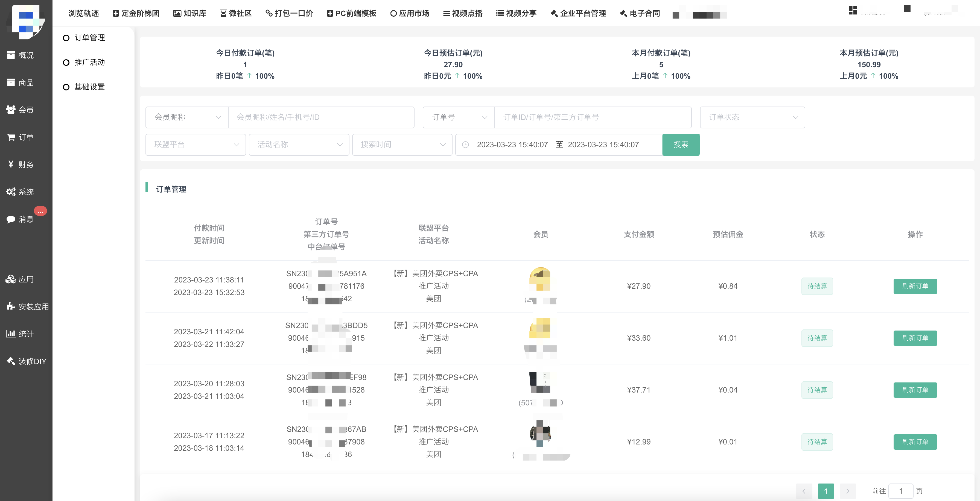Open 消息 chat bubble icon

click(11, 219)
